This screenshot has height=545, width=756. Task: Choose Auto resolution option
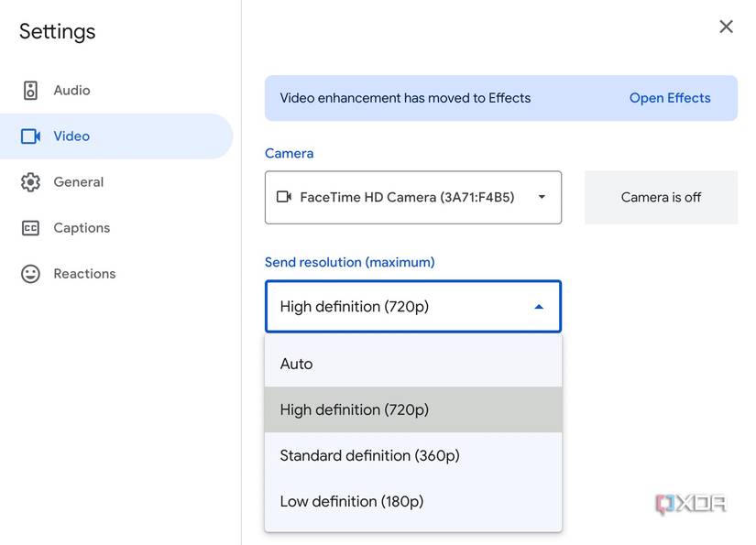413,364
